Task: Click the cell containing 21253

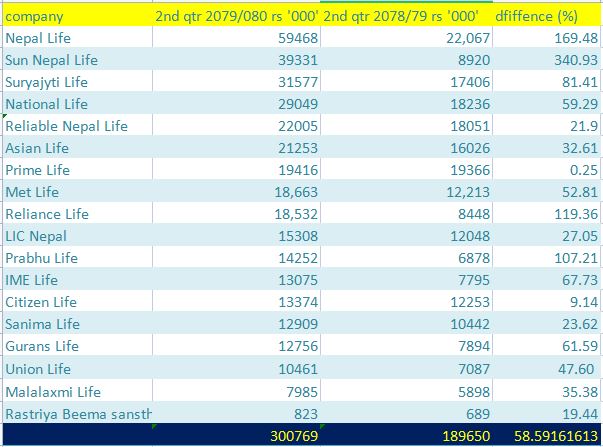Action: click(x=237, y=147)
